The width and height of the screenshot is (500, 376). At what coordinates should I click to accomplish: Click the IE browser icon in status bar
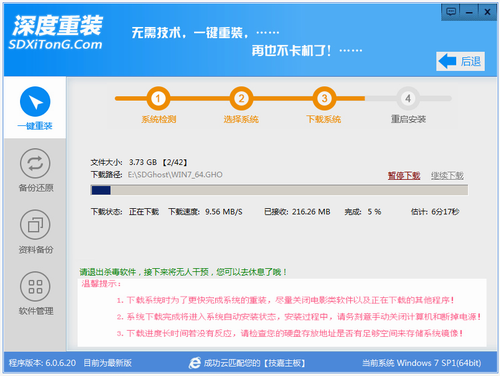click(195, 363)
